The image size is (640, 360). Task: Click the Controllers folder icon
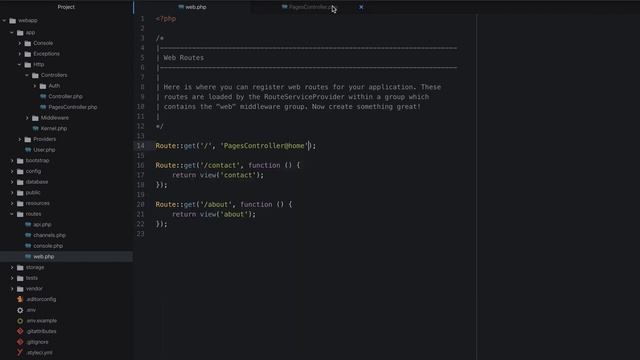[x=35, y=75]
